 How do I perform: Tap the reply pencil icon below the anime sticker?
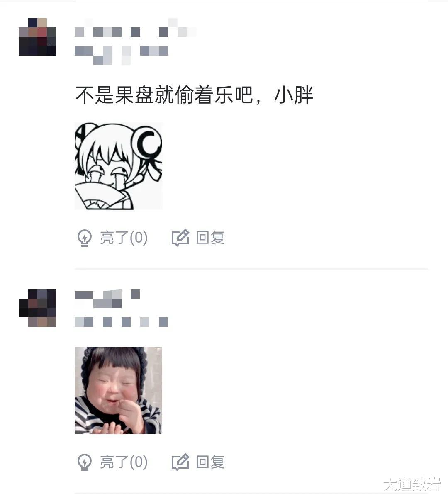click(x=180, y=238)
